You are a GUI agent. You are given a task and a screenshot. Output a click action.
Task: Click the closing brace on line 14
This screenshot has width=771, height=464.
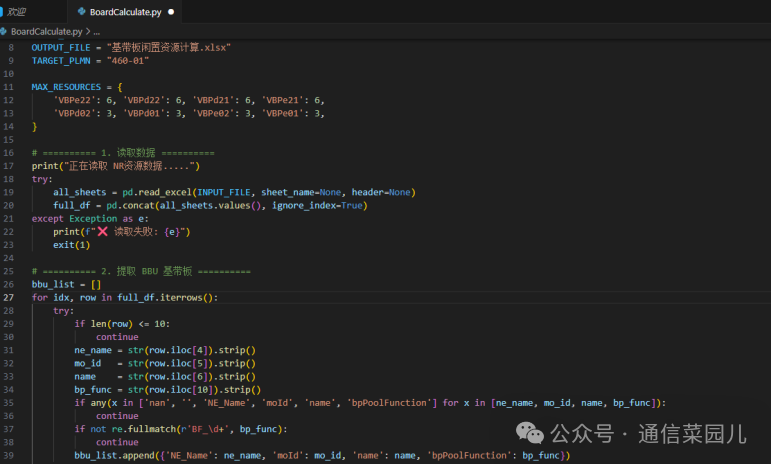[x=34, y=127]
